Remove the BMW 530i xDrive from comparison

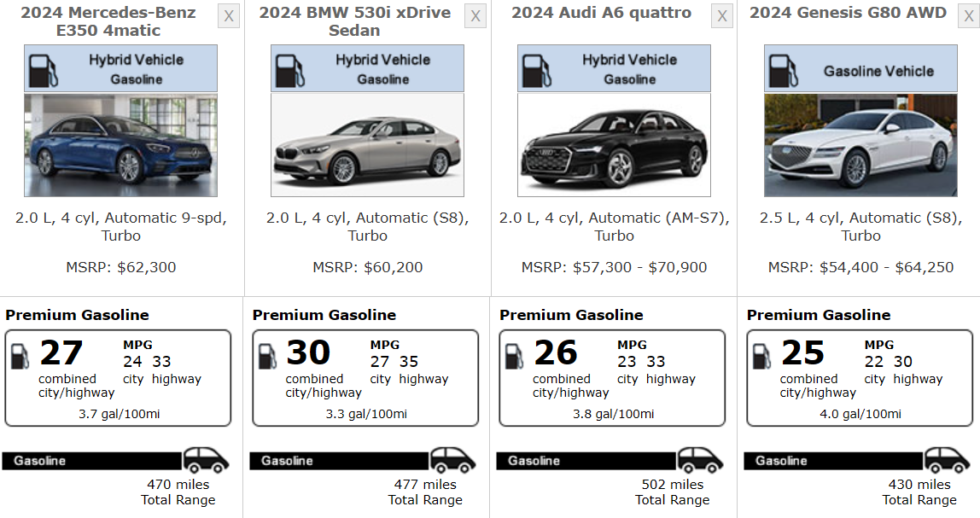coord(475,16)
